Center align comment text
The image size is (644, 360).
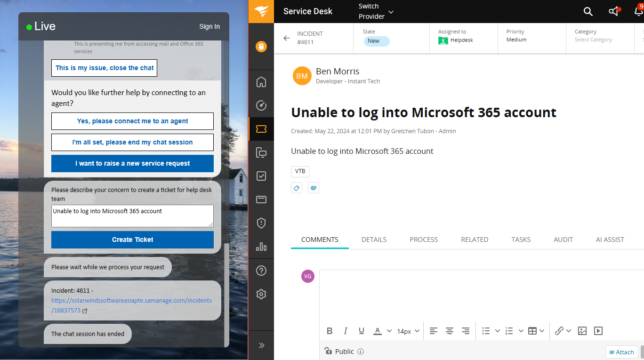(x=450, y=331)
